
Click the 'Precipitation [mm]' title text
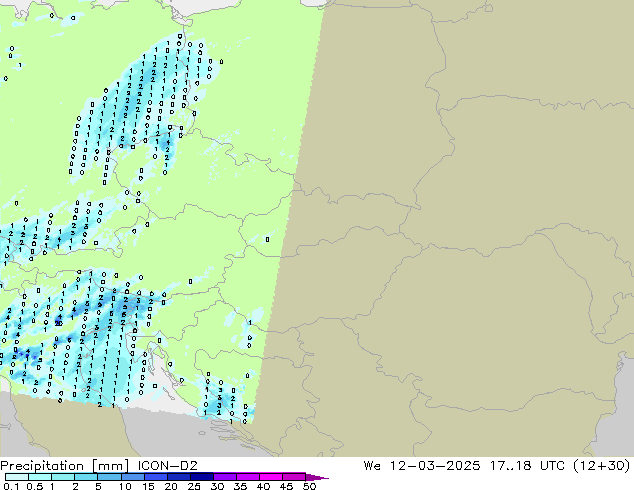(65, 466)
